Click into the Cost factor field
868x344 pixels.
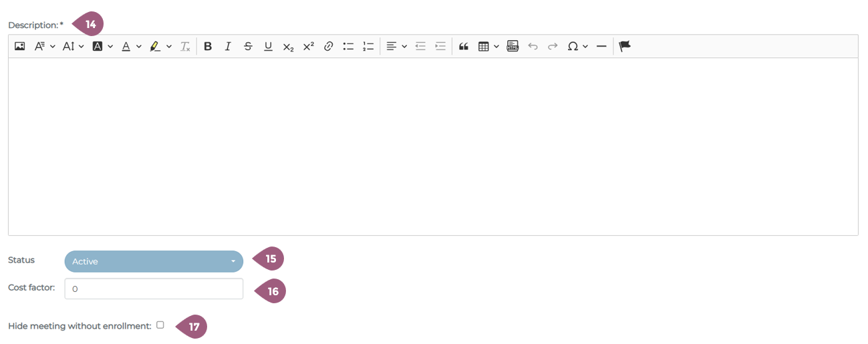tap(154, 289)
